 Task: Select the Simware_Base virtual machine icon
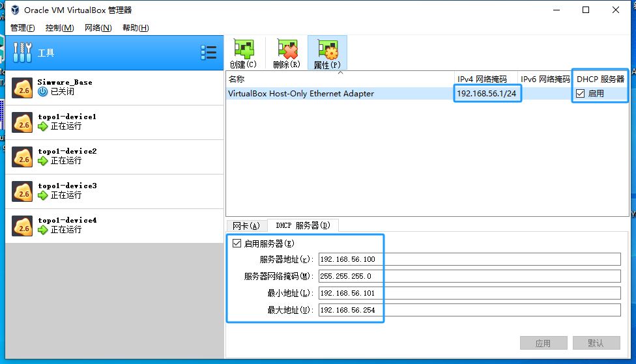[23, 87]
